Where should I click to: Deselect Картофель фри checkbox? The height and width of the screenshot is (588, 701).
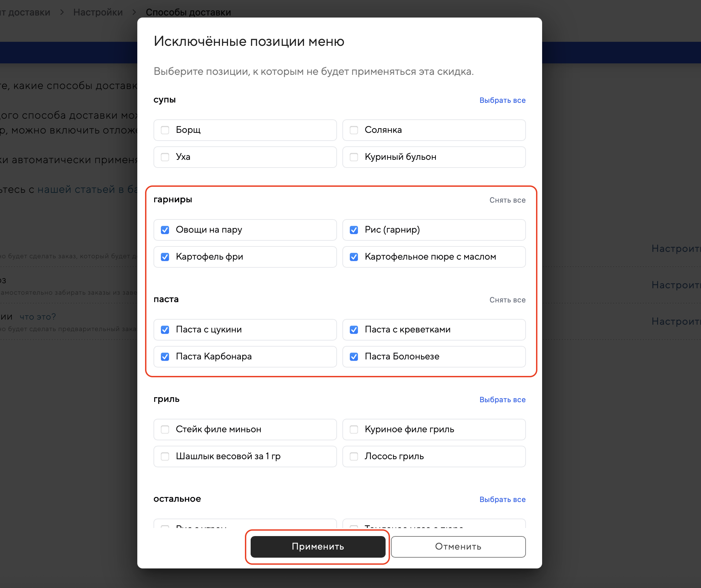pyautogui.click(x=165, y=257)
